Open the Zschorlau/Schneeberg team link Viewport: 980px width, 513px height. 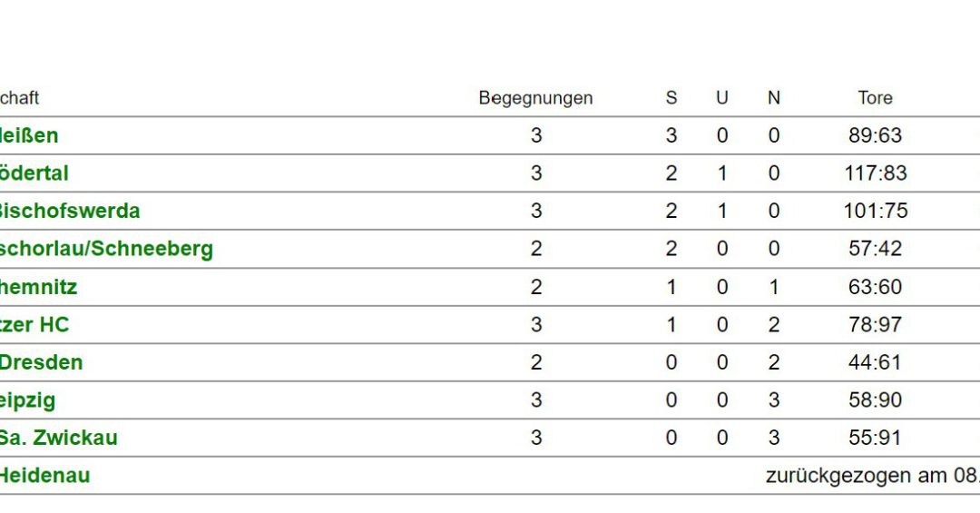pyautogui.click(x=106, y=249)
